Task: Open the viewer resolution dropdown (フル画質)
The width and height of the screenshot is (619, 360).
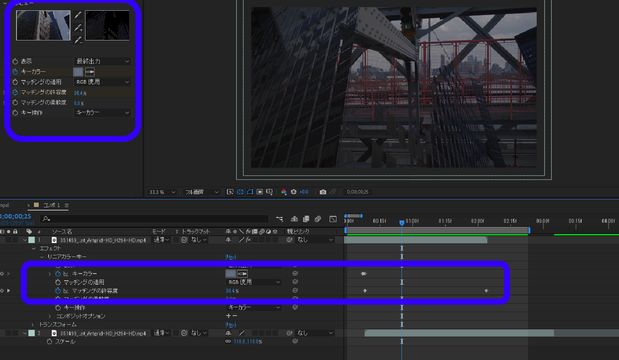Action: point(201,192)
